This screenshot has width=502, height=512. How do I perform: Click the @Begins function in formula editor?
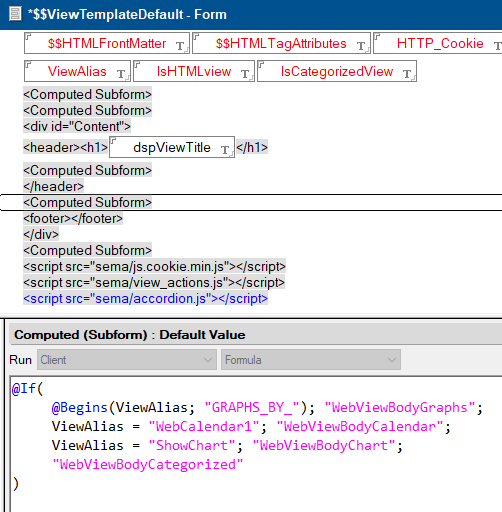coord(79,407)
